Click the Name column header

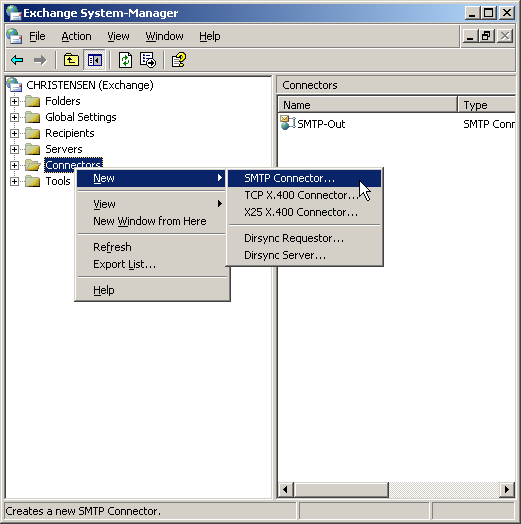(368, 105)
